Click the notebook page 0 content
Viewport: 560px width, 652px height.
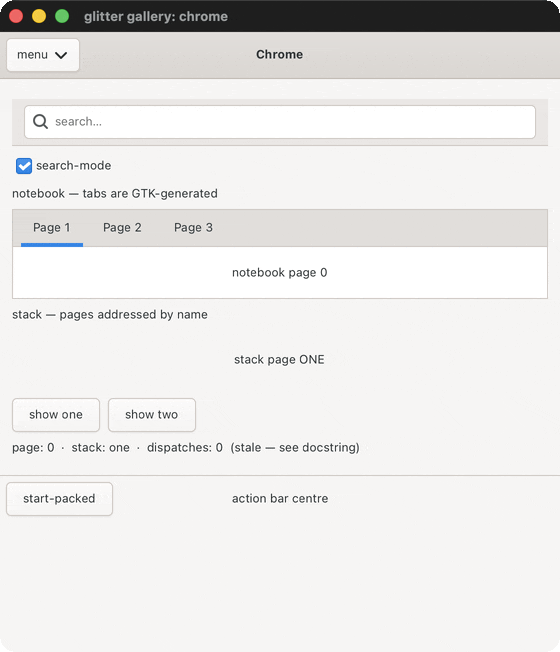[x=280, y=272]
